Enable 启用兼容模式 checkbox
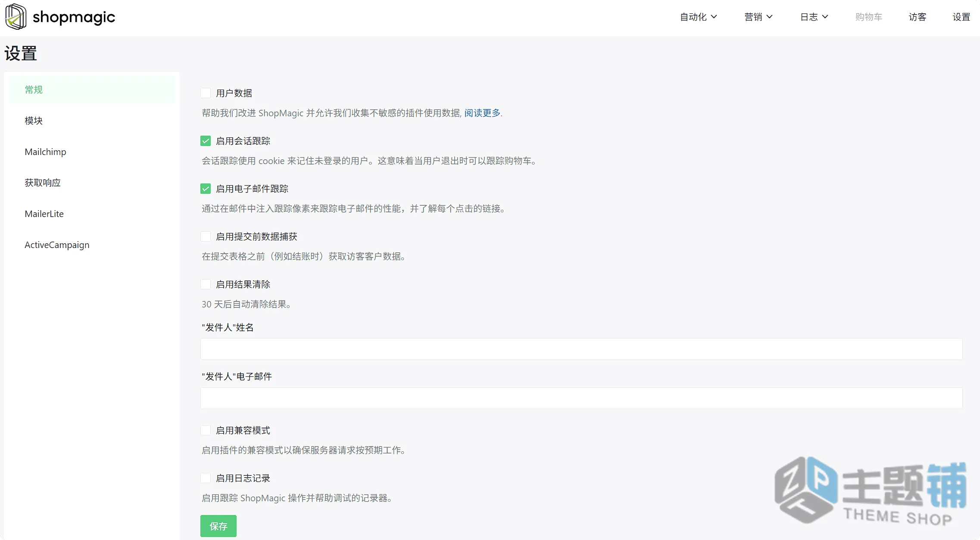980x540 pixels. pos(206,430)
